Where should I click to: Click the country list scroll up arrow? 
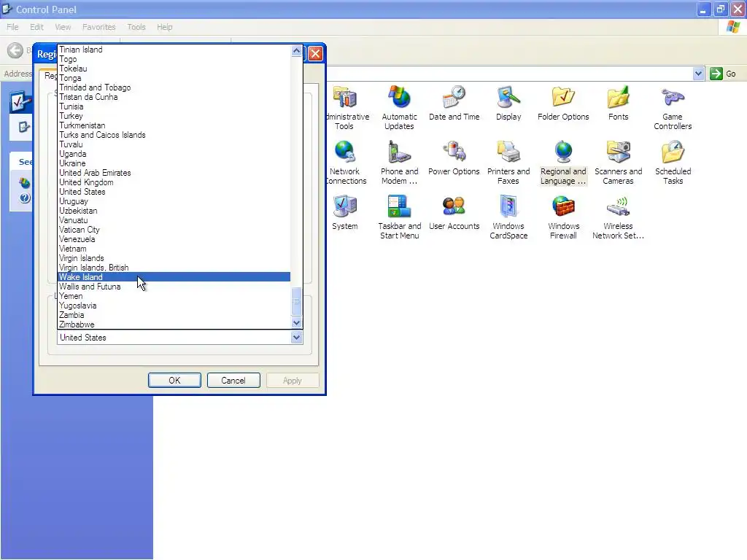[x=296, y=50]
